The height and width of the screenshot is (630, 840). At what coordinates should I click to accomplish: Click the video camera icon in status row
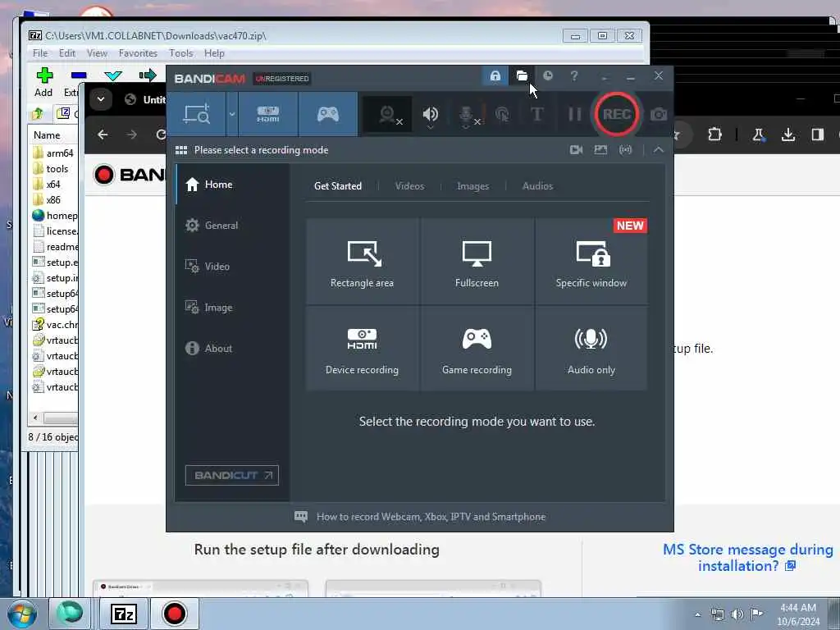(577, 150)
